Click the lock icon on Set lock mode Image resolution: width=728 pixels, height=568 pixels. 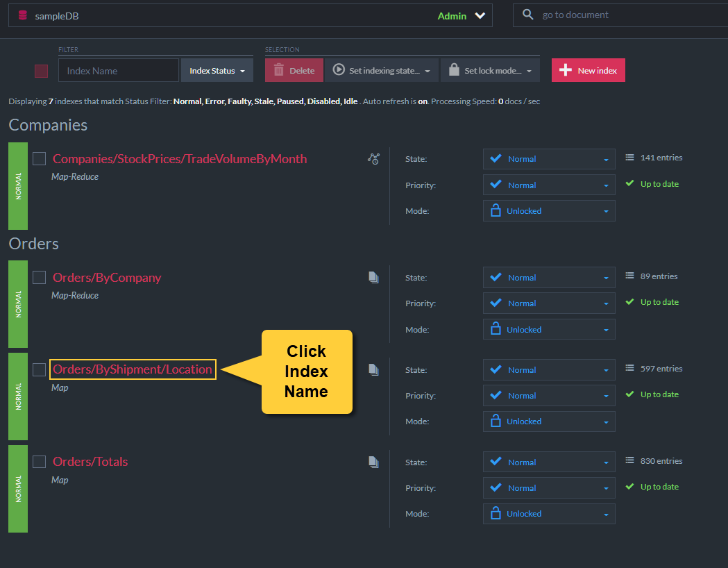pos(454,69)
